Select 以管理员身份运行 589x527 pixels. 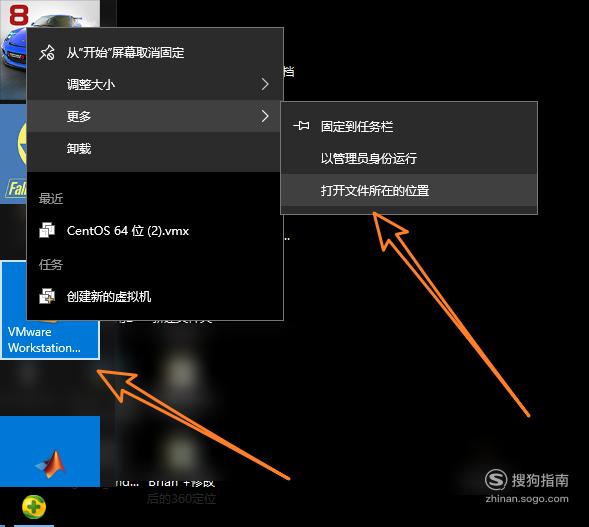pos(409,158)
